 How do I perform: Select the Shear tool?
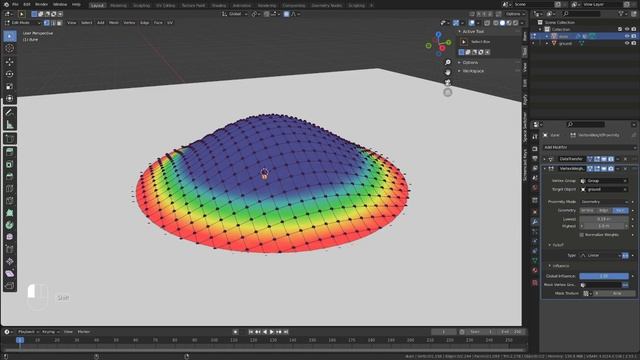click(9, 273)
